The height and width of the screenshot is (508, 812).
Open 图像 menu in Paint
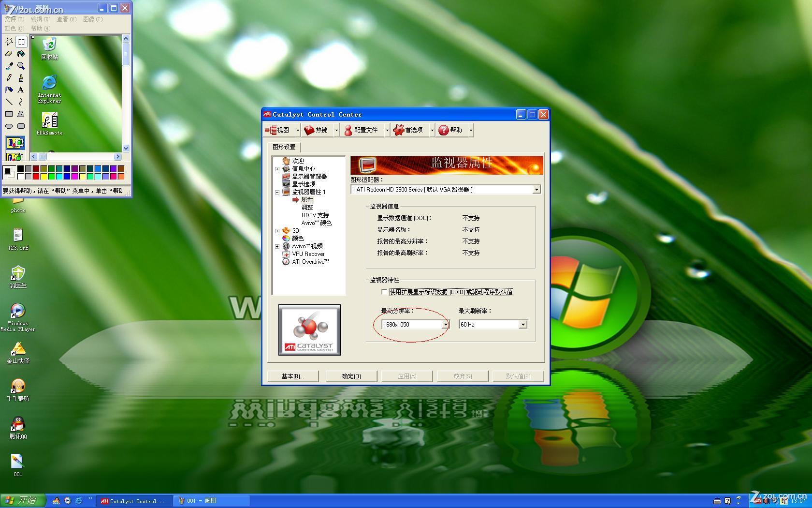click(93, 19)
